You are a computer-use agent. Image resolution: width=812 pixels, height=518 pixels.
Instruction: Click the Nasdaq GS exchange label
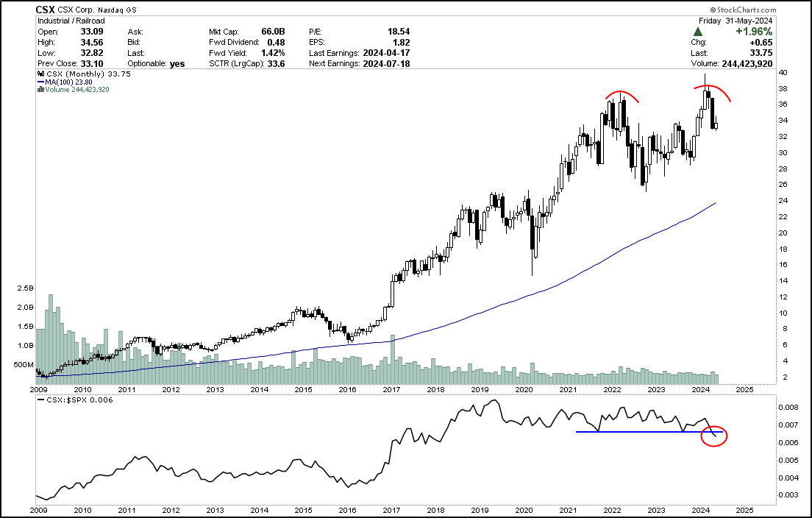coord(118,10)
